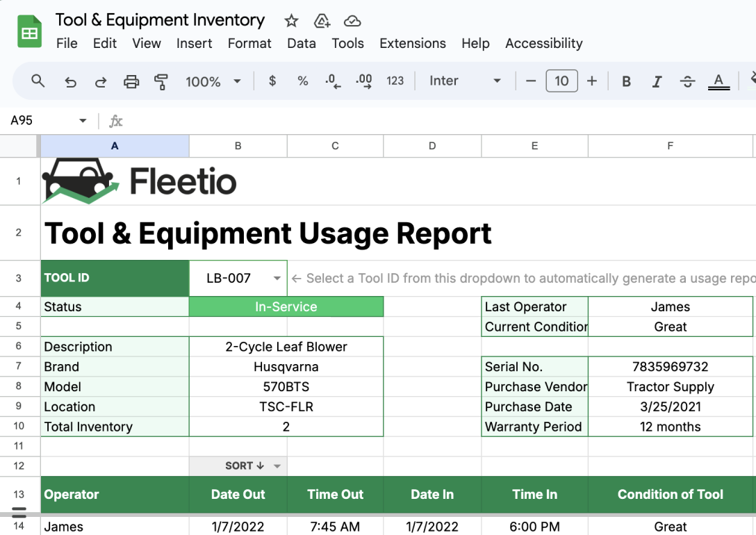
Task: Check the cloud save status icon
Action: [352, 21]
